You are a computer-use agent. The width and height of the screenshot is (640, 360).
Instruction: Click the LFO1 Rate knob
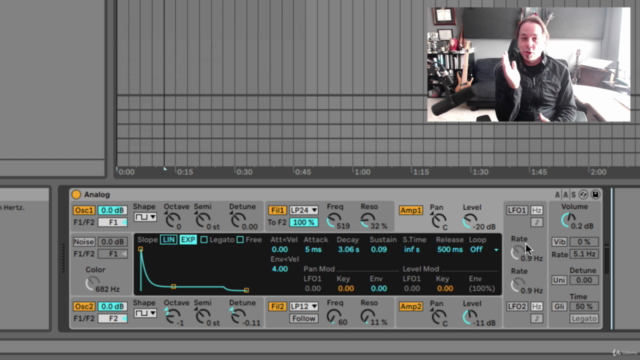(x=517, y=252)
